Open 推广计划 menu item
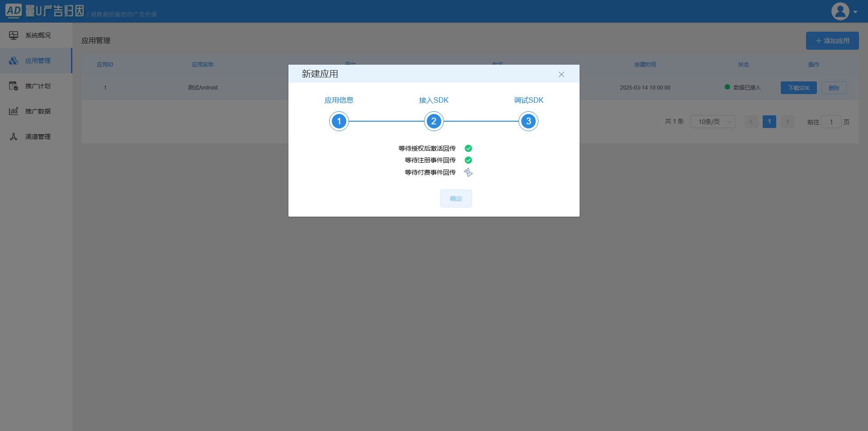Image resolution: width=868 pixels, height=431 pixels. point(36,86)
